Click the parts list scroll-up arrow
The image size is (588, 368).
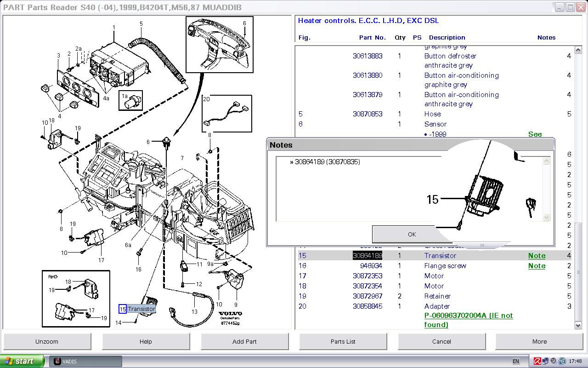(578, 50)
